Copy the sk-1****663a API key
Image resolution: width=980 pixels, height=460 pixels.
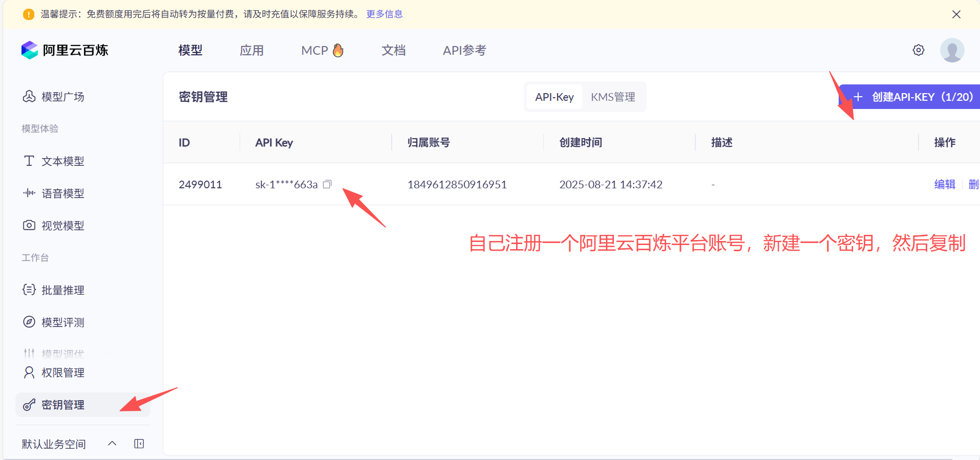(327, 184)
